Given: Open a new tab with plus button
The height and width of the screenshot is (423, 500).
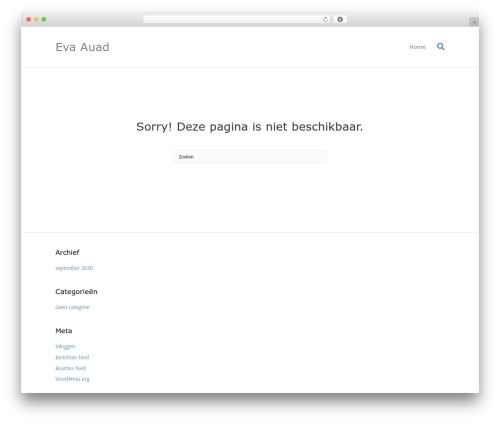Looking at the screenshot, I should click(x=474, y=22).
